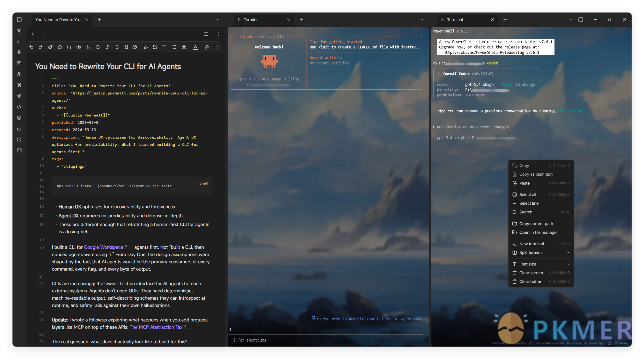Apply the highlighter marker tool
644x359 pixels.
point(146,47)
